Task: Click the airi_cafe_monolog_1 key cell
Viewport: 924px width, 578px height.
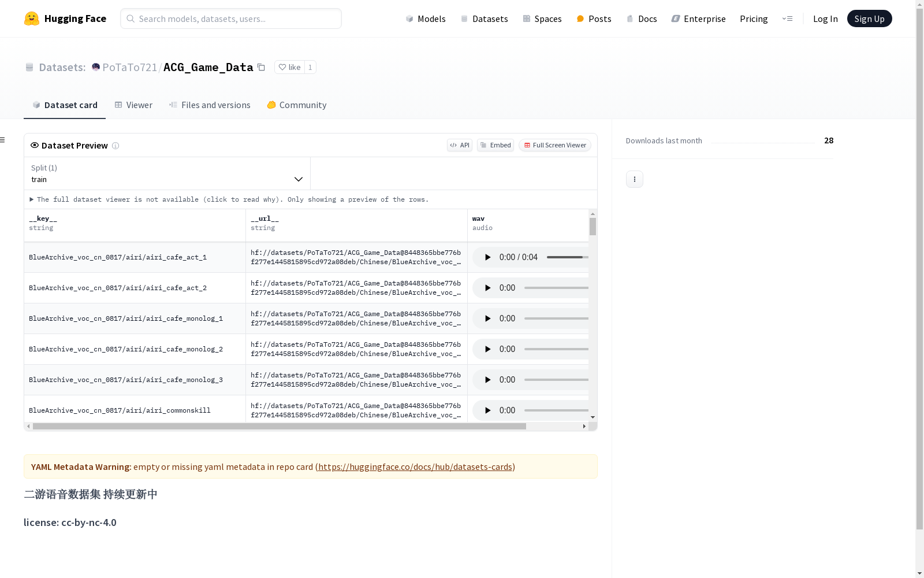Action: point(135,318)
